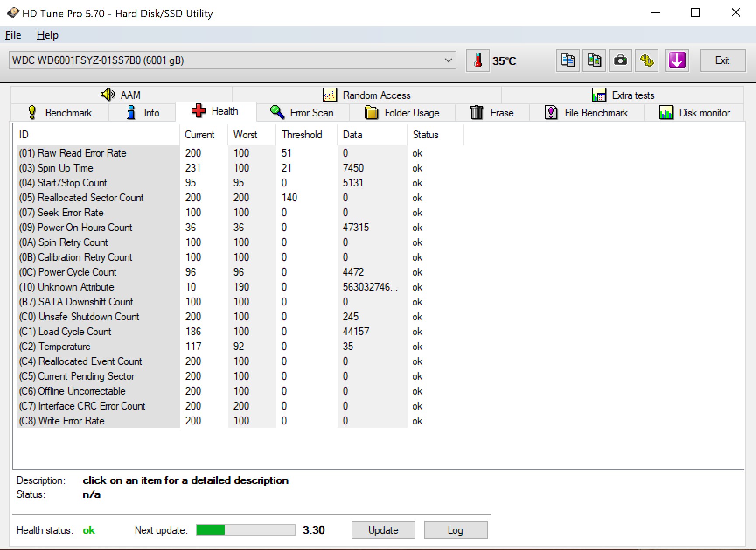Open options with the gears icon
The width and height of the screenshot is (756, 550).
(x=647, y=60)
